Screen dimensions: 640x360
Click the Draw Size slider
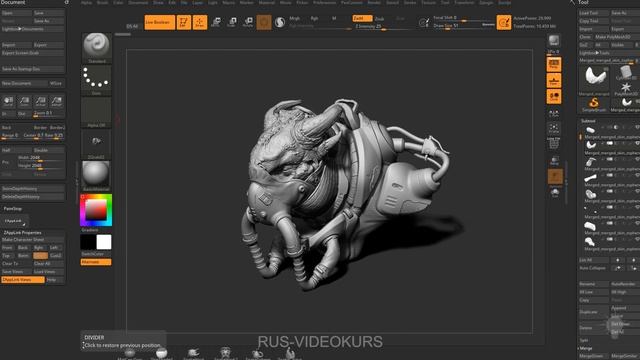[463, 26]
